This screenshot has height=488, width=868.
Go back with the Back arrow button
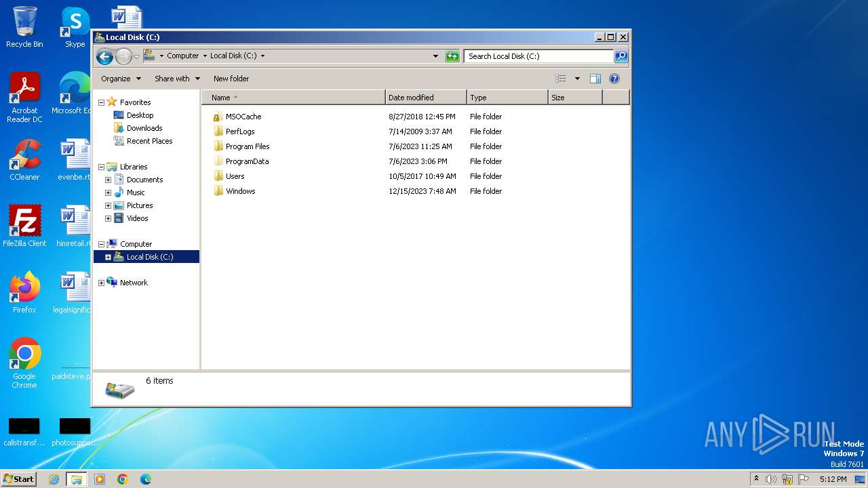pos(104,56)
